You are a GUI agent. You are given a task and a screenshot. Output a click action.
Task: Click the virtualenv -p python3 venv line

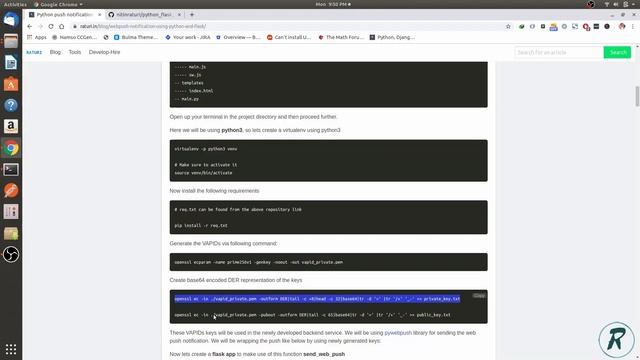(206, 149)
